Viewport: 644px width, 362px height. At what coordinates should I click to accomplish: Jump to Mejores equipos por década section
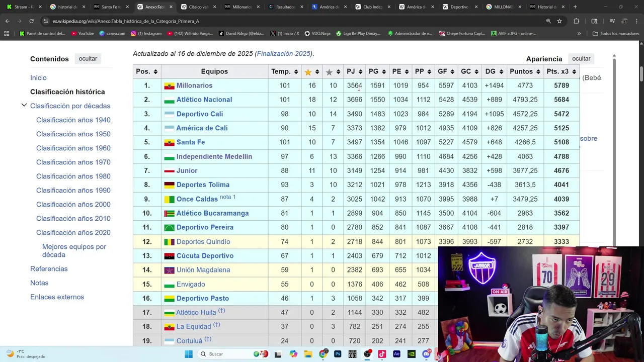[x=74, y=250]
